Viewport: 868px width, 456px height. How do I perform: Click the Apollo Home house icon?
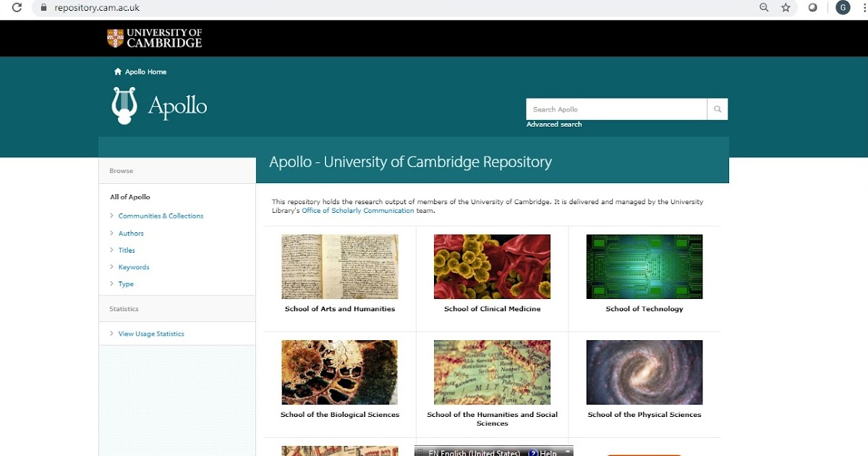(x=116, y=71)
